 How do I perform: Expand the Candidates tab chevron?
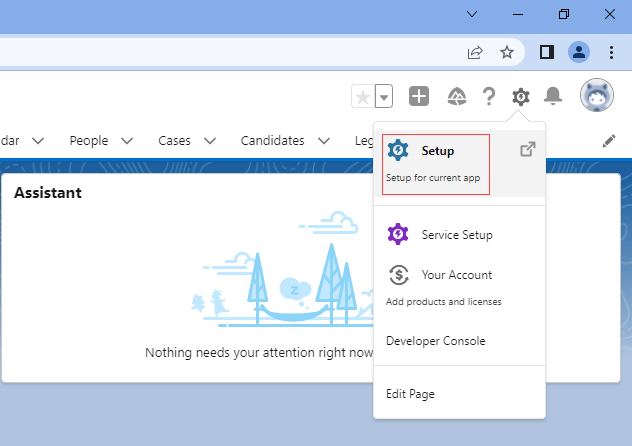click(x=324, y=141)
